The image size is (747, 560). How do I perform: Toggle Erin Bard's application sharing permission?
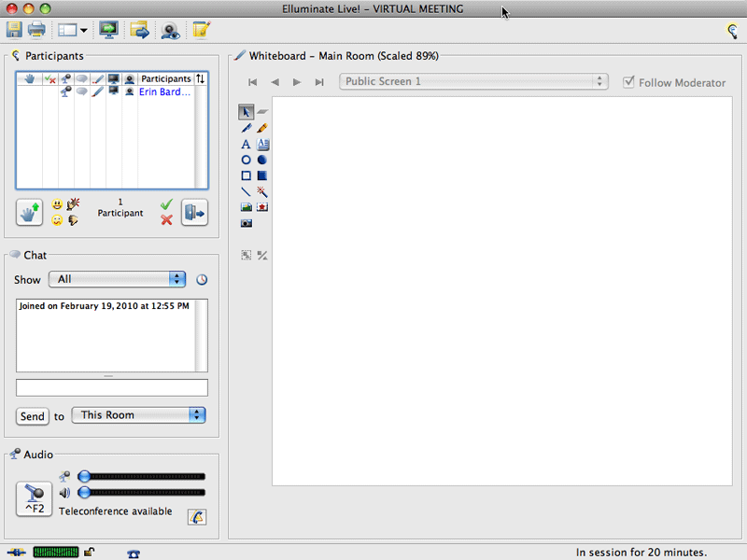point(113,91)
